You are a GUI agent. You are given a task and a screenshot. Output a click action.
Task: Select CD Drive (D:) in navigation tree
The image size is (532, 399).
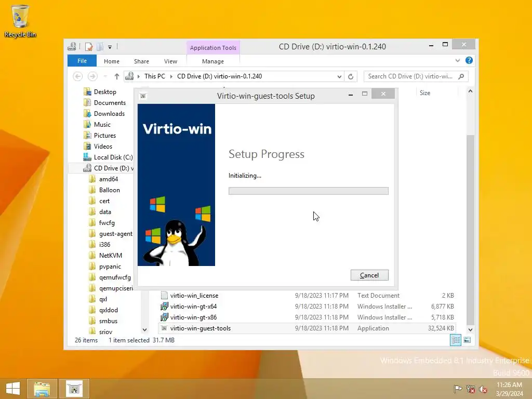pos(108,168)
